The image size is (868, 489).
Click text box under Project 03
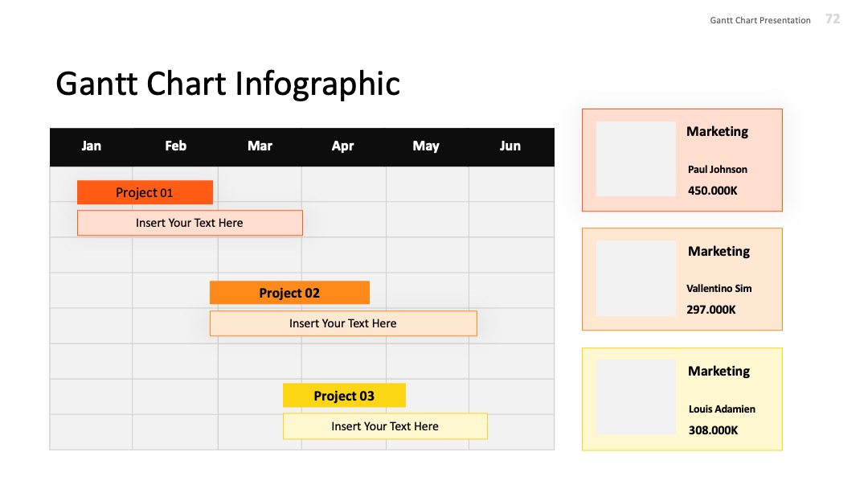click(x=385, y=426)
